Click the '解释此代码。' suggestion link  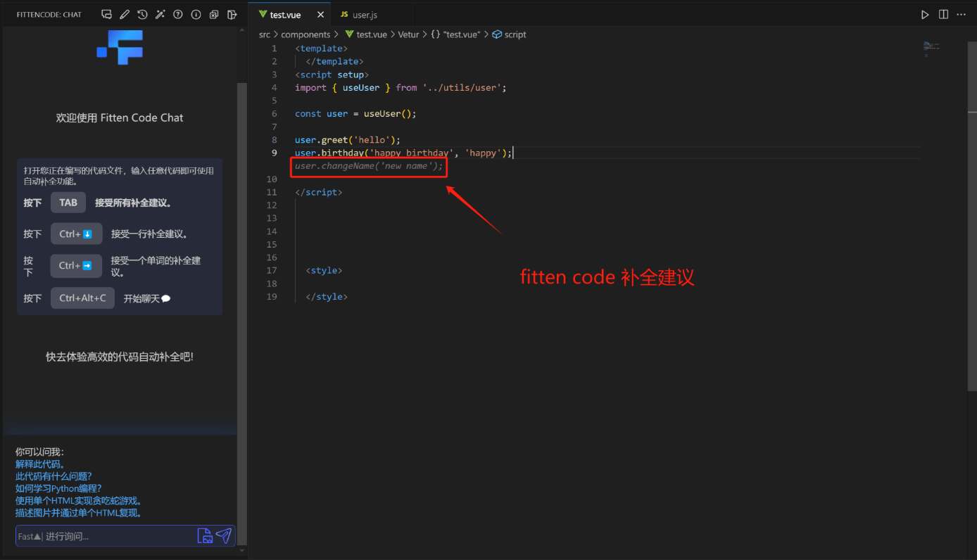tap(41, 464)
